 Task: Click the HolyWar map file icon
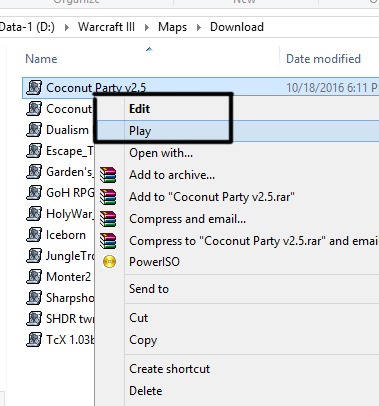click(34, 214)
